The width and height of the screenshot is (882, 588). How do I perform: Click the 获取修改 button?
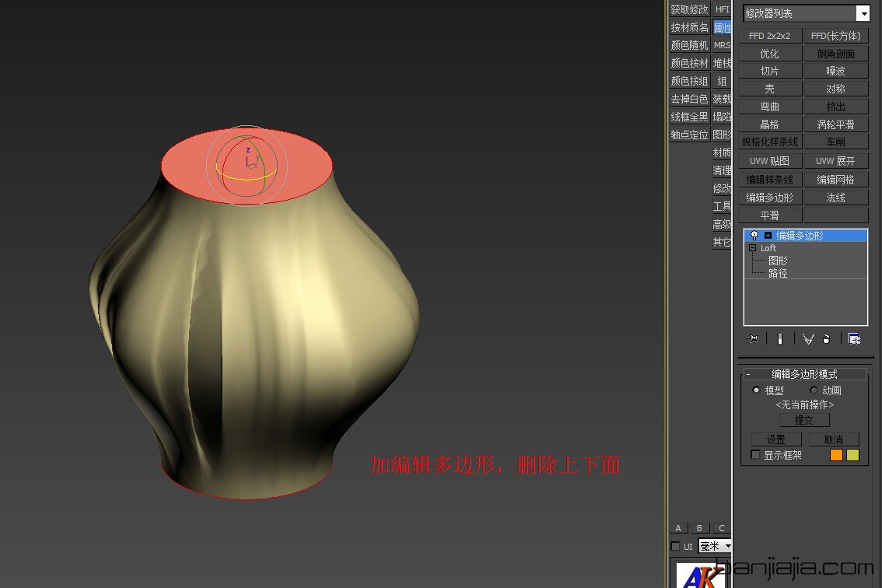(x=690, y=9)
